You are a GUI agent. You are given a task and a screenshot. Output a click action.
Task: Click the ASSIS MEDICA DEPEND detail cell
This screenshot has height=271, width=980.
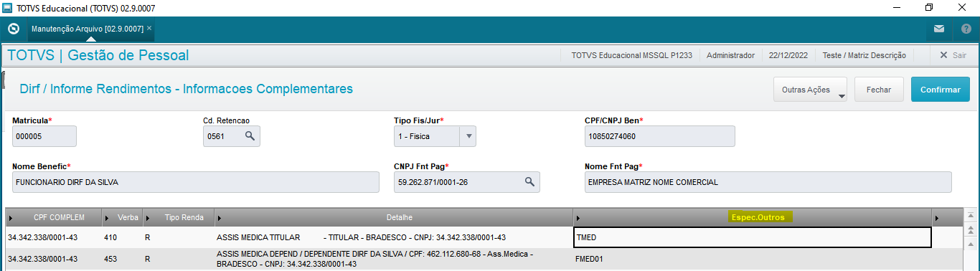coord(395,259)
